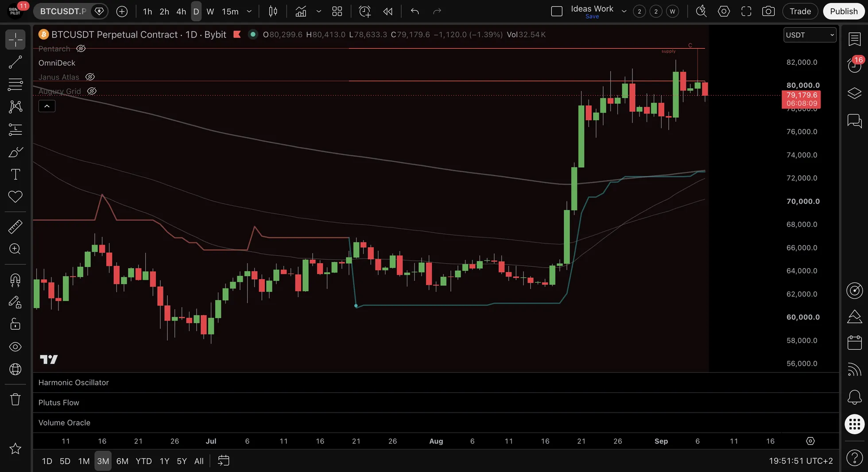
Task: Select the crosshair cursor tool
Action: [15, 39]
